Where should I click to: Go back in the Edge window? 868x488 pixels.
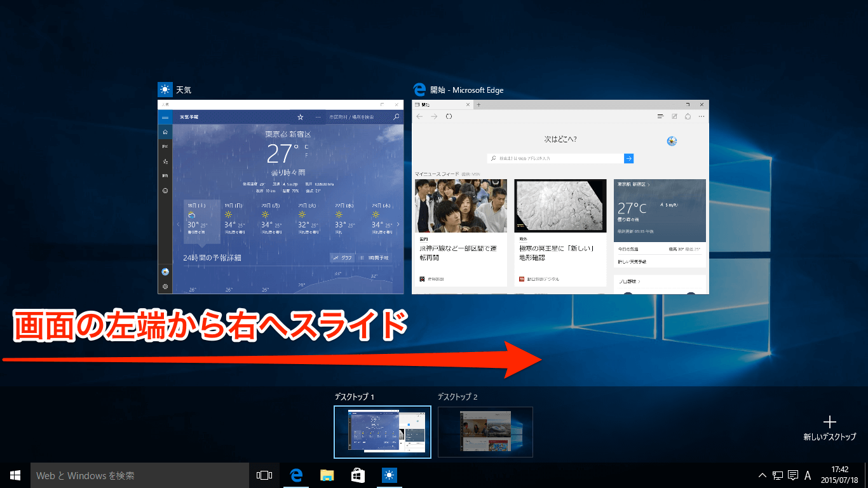tap(419, 117)
